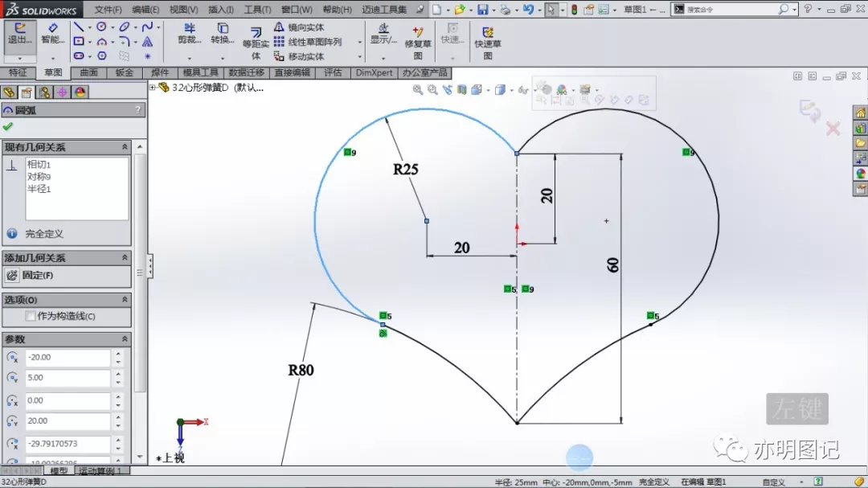This screenshot has width=868, height=488.
Task: Click Display/Delete Relations (显示) tool
Action: (383, 34)
